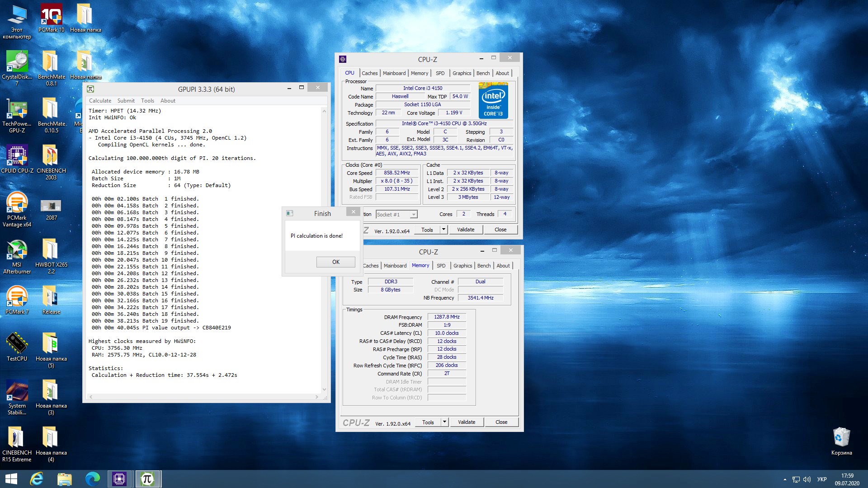Switch to SPD tab in upper CPU-Z
The height and width of the screenshot is (488, 868).
pos(440,73)
